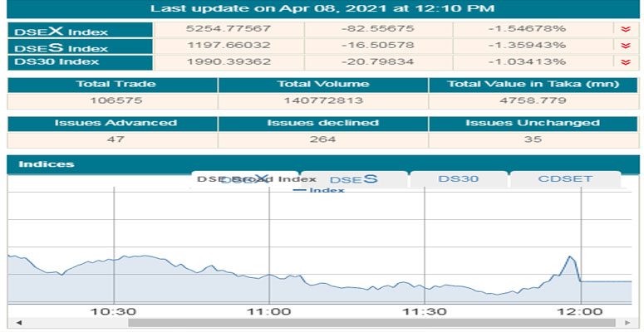The image size is (644, 332).
Task: Select the DS30 chart tab
Action: click(x=458, y=179)
